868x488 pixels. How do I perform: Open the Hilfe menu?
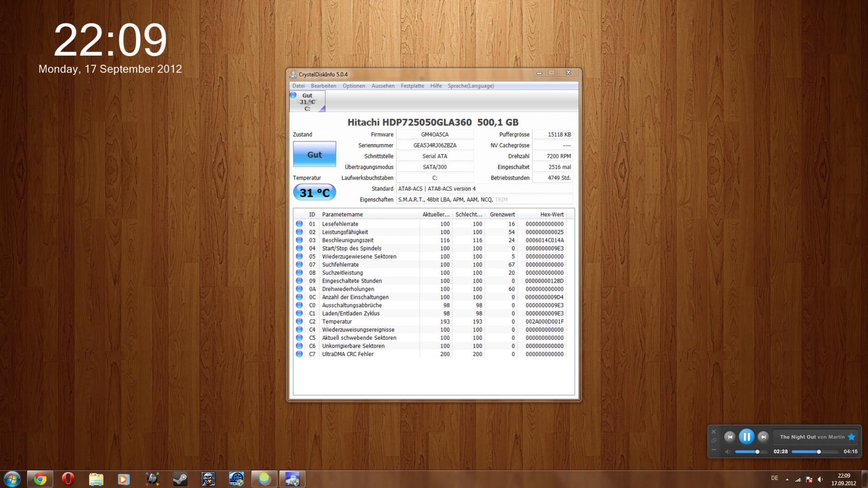[x=436, y=86]
